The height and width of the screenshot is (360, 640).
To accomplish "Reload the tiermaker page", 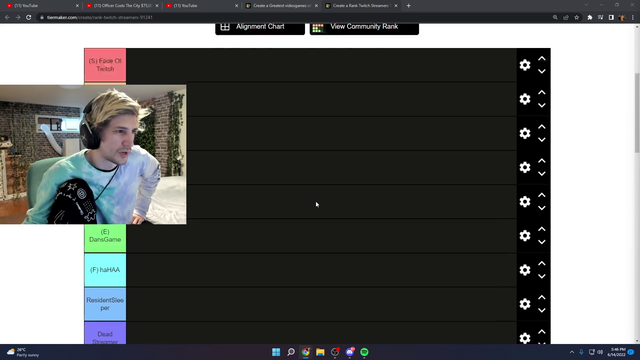I will (29, 18).
